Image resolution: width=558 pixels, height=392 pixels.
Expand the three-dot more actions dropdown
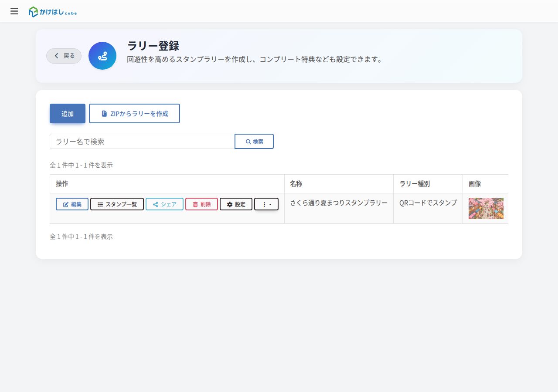click(266, 204)
